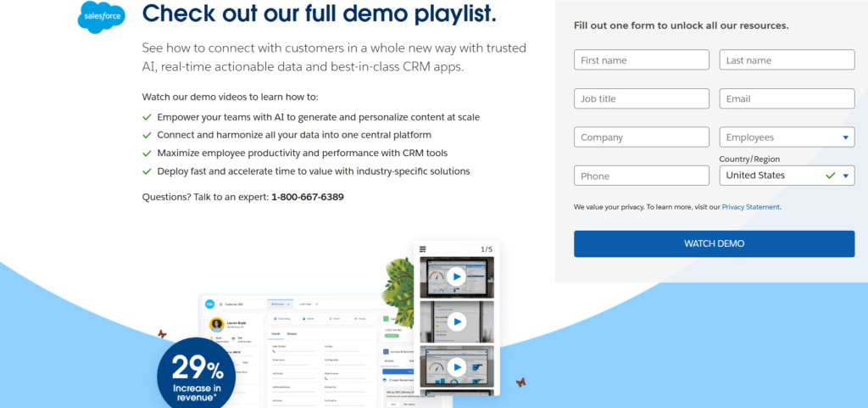Click the Lauren Boyle profile avatar

pyautogui.click(x=216, y=324)
